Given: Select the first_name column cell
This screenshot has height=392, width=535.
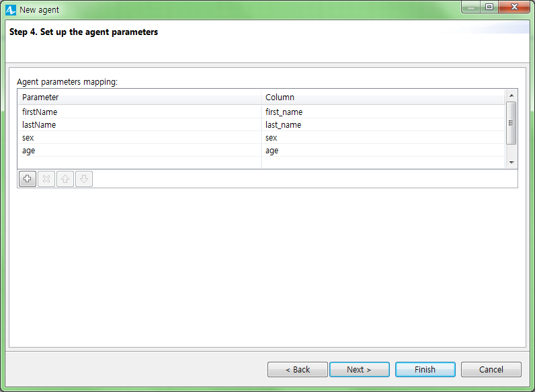Looking at the screenshot, I should tap(383, 112).
